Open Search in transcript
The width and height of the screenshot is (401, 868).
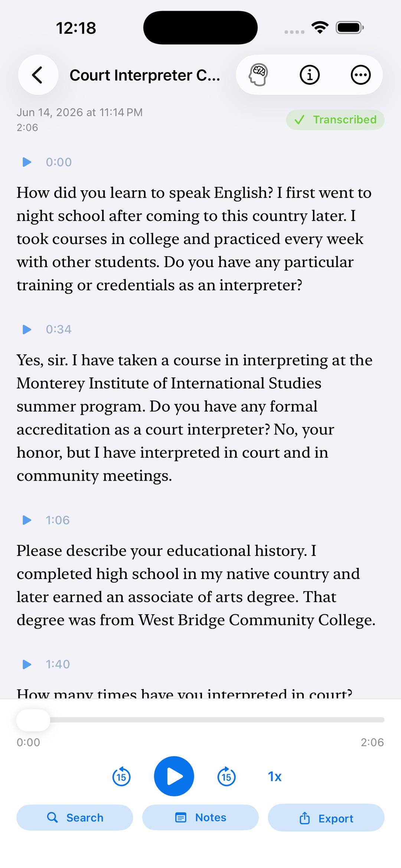point(75,817)
